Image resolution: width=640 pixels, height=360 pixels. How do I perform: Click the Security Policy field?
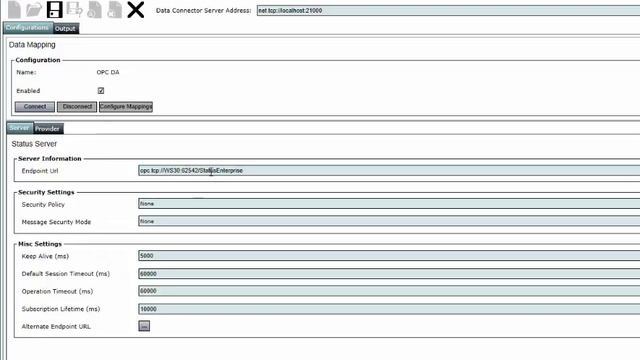click(x=389, y=204)
